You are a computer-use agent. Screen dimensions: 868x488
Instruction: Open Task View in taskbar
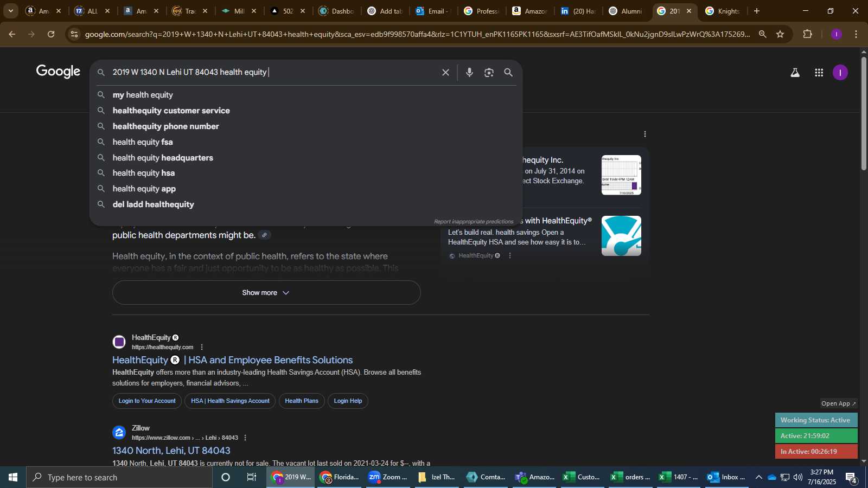[252, 477]
